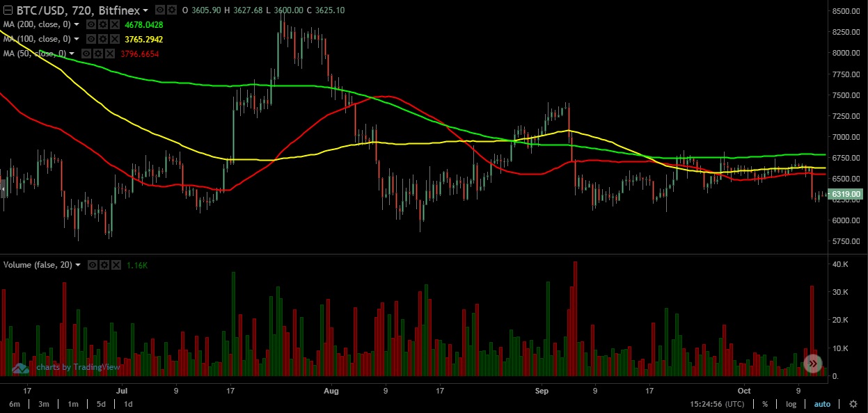Screen dimensions: 868x413
Task: Jump to latest bar with double-arrow button
Action: [813, 364]
